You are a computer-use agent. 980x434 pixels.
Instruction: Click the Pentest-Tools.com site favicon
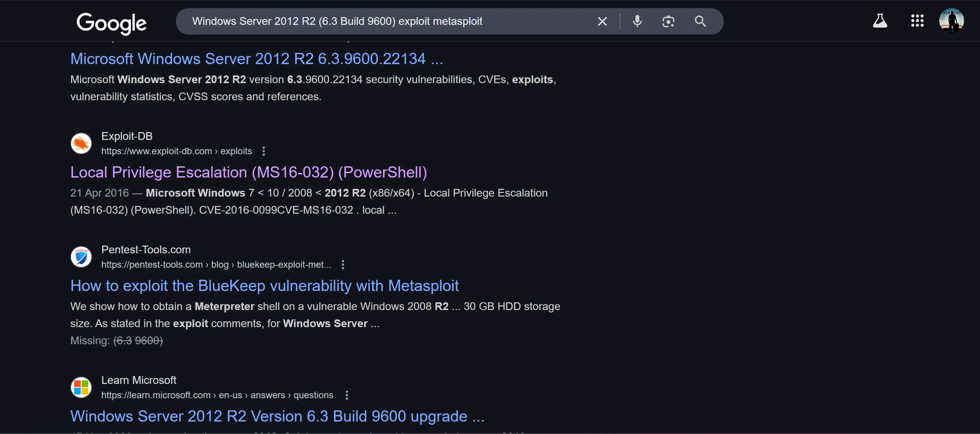coord(81,257)
